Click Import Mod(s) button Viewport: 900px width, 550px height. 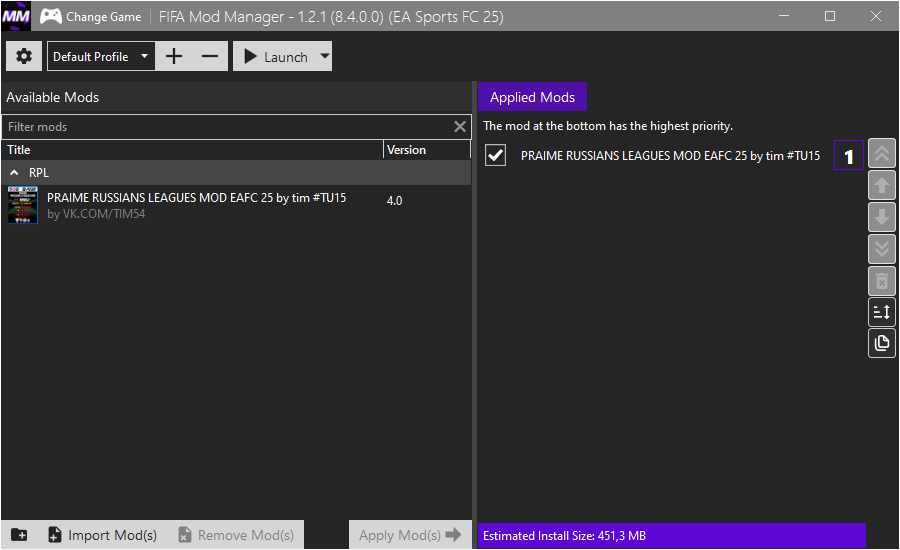click(102, 535)
